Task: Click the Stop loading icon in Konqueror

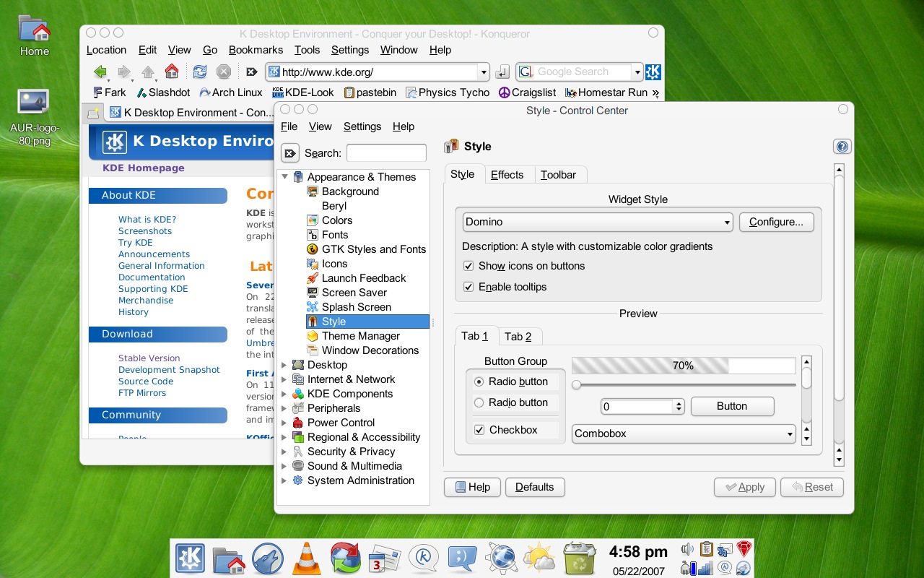Action: [224, 72]
